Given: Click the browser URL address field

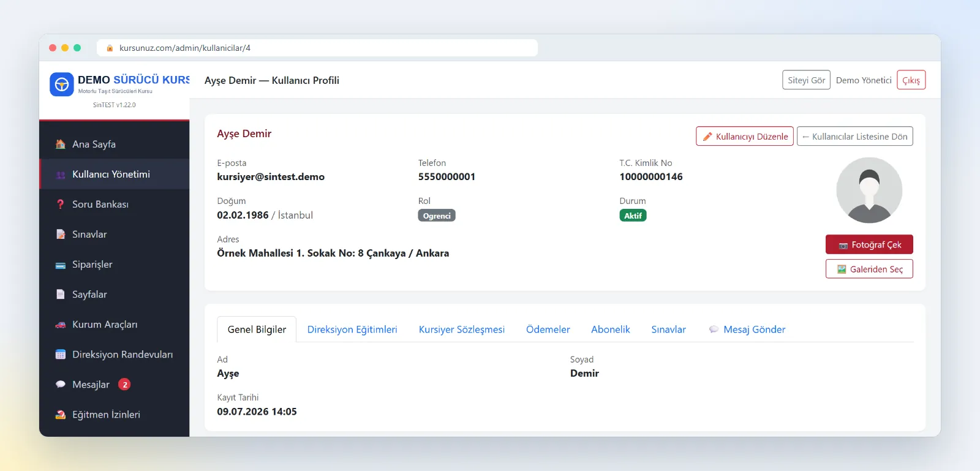Looking at the screenshot, I should click(x=317, y=48).
